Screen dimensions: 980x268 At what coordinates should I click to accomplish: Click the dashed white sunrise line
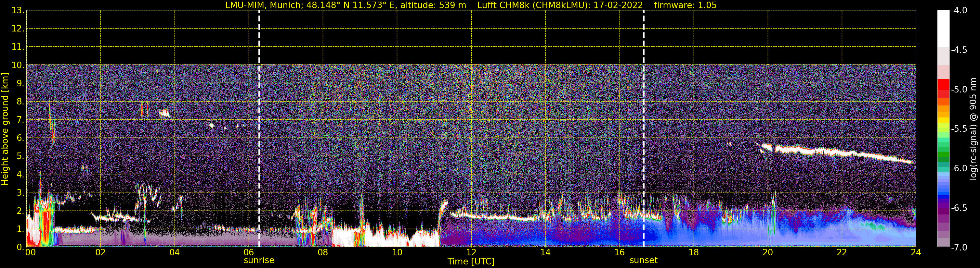(259, 129)
